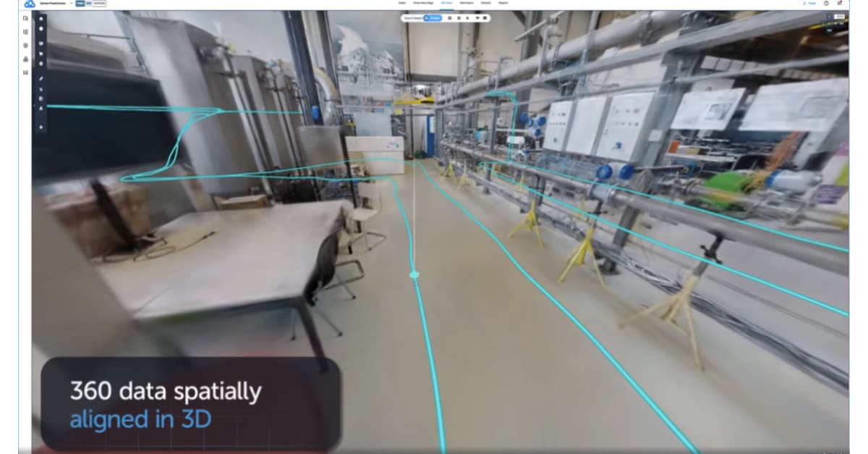Switch to the Overview Map tab
Screen dimensions: 868x454
coord(422,3)
